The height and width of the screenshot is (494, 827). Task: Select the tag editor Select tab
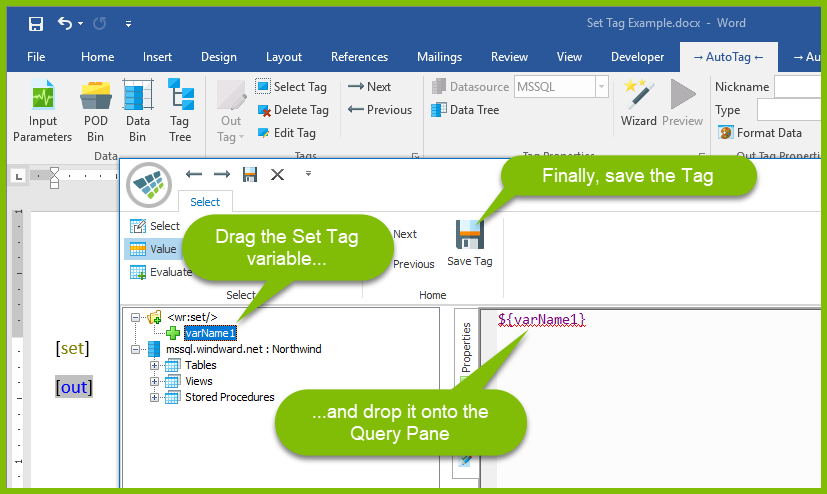click(205, 202)
